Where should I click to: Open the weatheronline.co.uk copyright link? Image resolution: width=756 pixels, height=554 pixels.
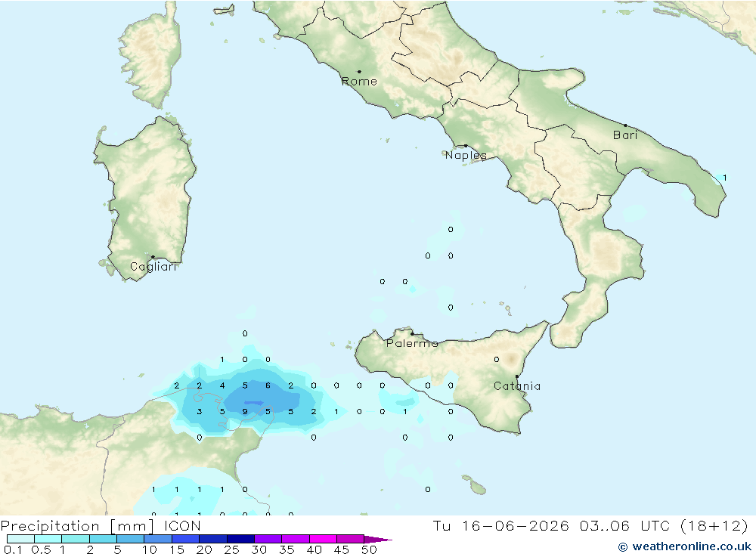click(685, 546)
